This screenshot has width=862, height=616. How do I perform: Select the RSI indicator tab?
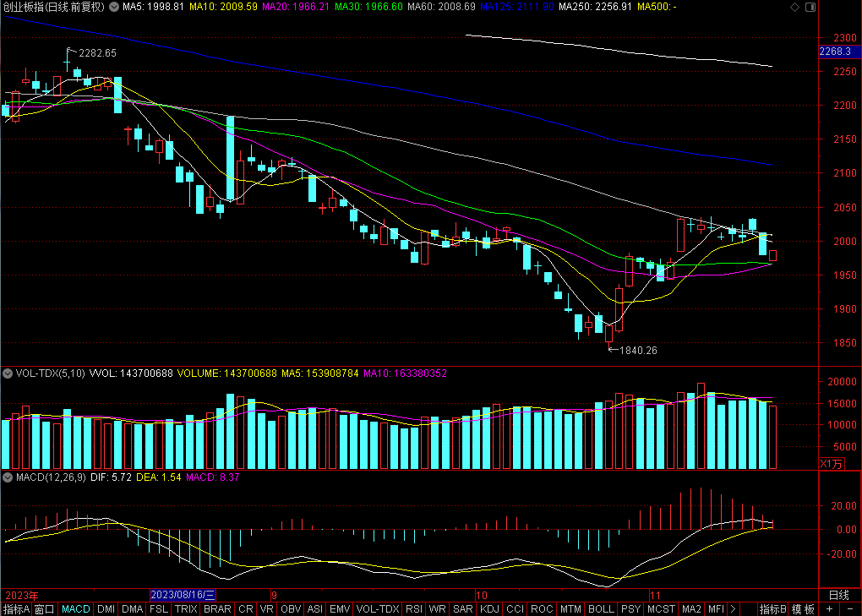[x=414, y=609]
